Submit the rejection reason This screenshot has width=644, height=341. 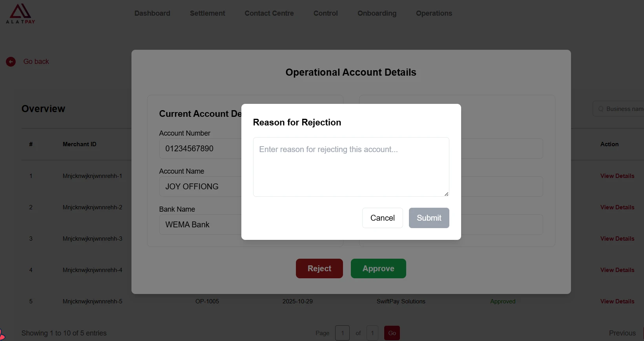pyautogui.click(x=429, y=218)
